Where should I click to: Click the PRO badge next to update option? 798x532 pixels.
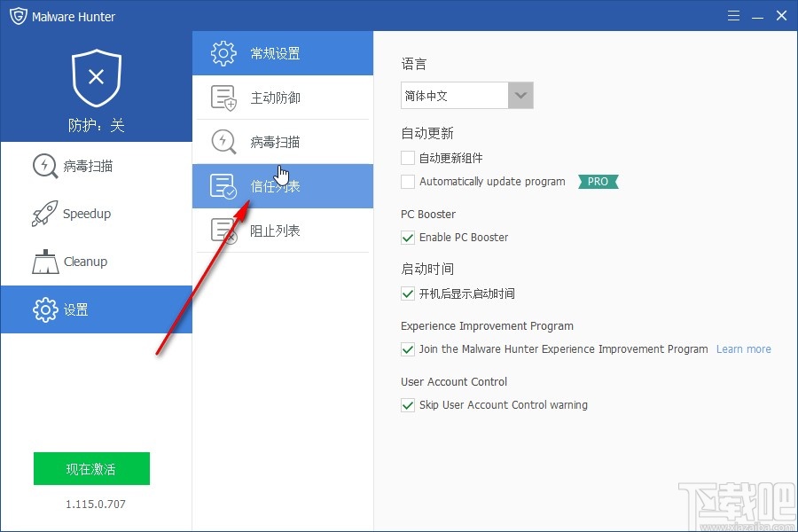[598, 182]
